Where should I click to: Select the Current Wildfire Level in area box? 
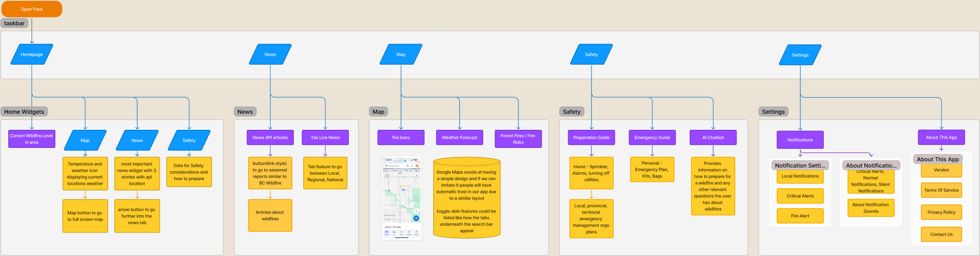click(32, 139)
